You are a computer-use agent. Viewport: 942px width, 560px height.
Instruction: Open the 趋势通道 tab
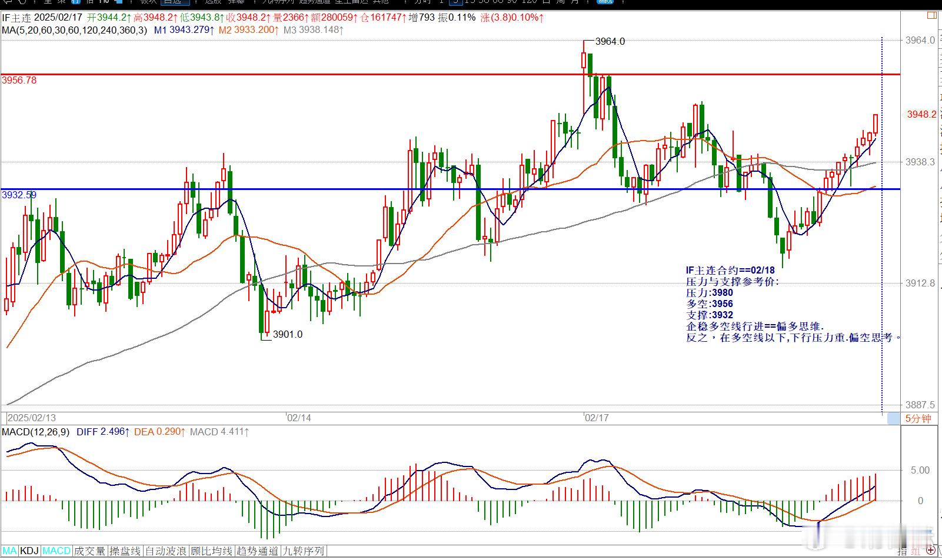click(x=257, y=551)
